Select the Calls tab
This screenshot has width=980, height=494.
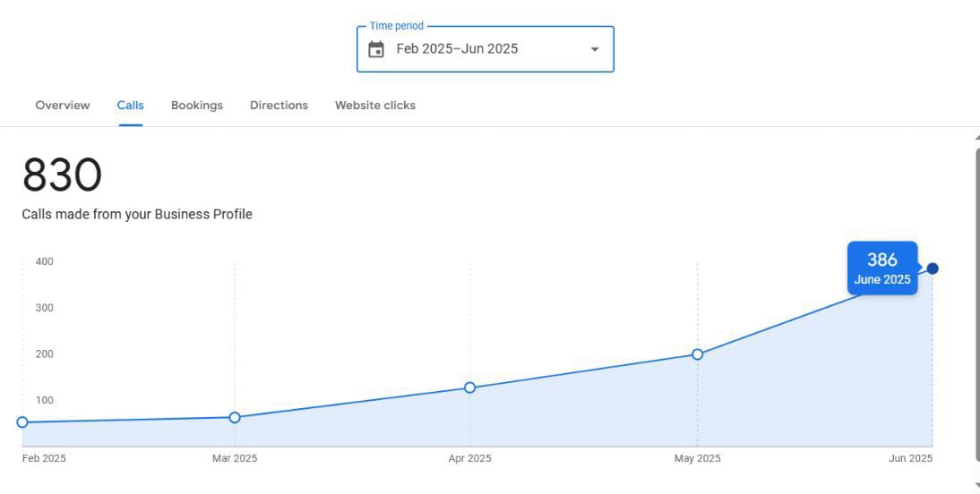pos(130,106)
